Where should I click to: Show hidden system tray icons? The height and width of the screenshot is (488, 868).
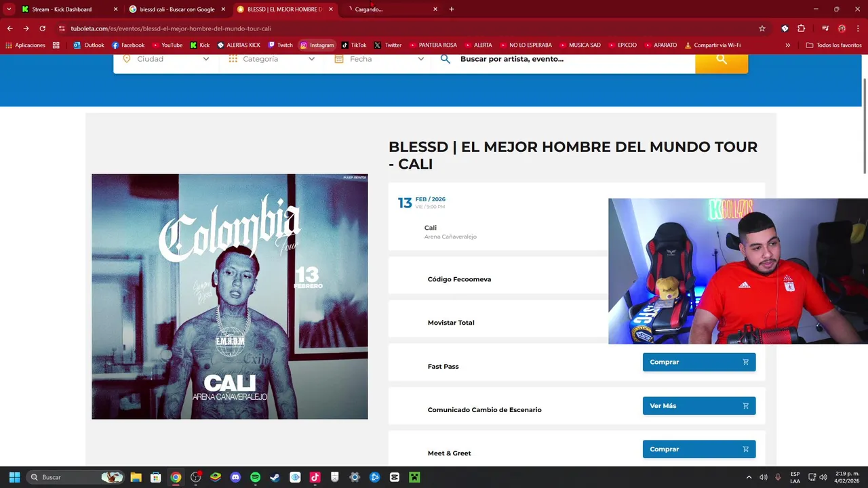[x=749, y=477]
